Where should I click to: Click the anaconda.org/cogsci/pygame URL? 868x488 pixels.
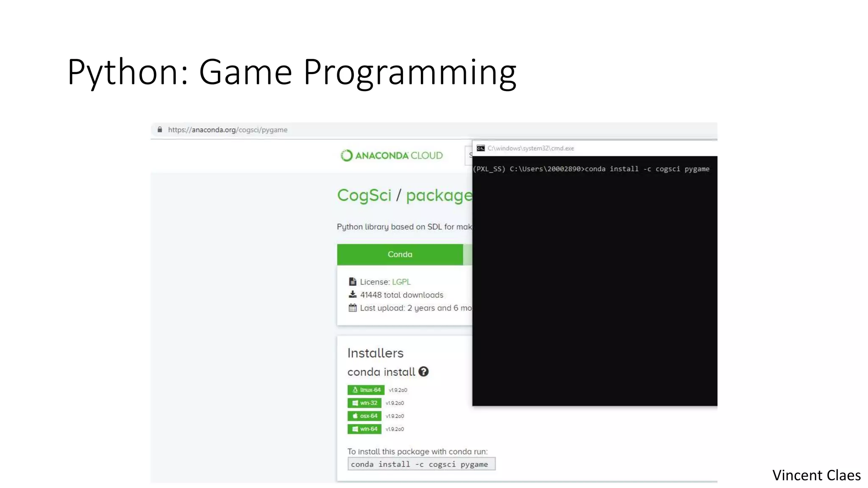tap(228, 130)
